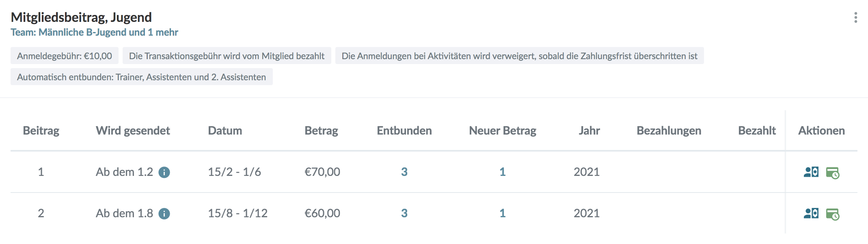Screen dimensions: 868x244
Task: Click the Automatisch entbunden tag
Action: pyautogui.click(x=141, y=77)
